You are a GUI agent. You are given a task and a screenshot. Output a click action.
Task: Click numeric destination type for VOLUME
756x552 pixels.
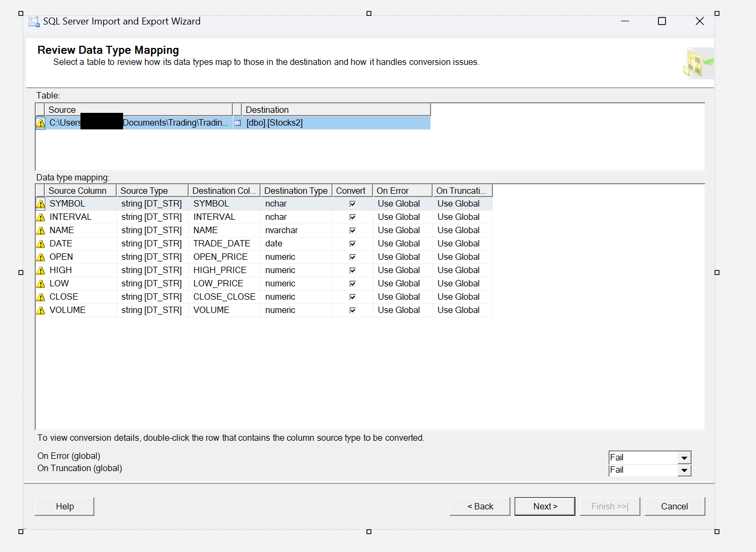pyautogui.click(x=296, y=310)
